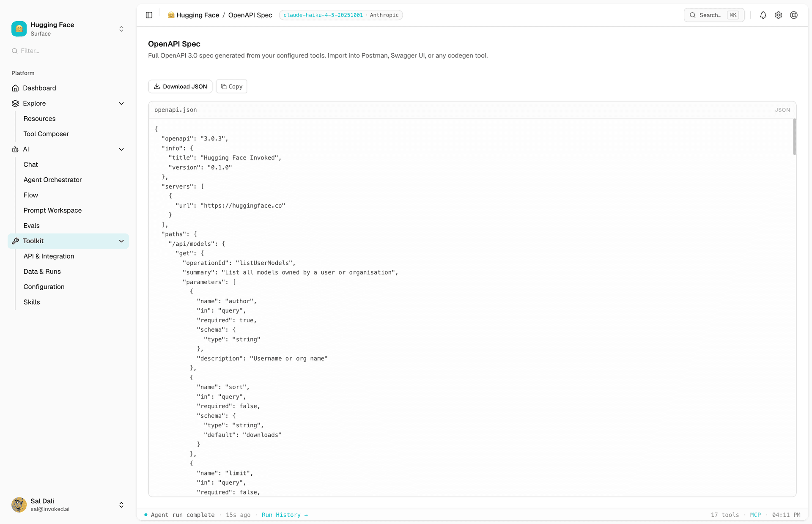Image resolution: width=812 pixels, height=524 pixels.
Task: Open the Evals page
Action: click(x=31, y=226)
